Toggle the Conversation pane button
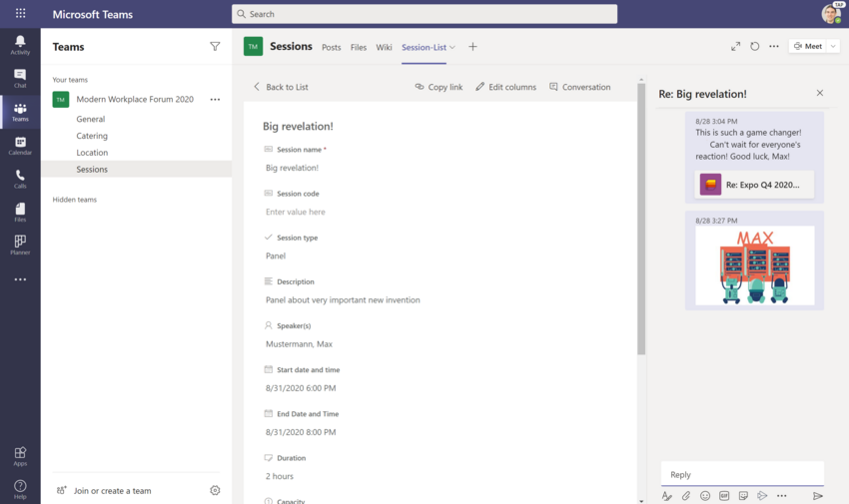 [x=580, y=87]
